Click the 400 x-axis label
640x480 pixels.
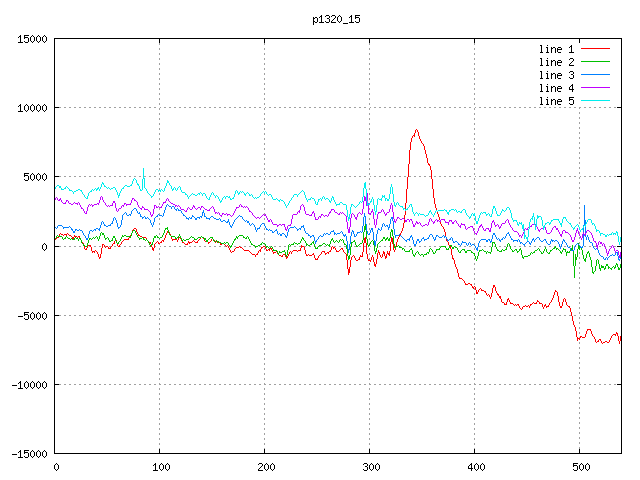476,467
